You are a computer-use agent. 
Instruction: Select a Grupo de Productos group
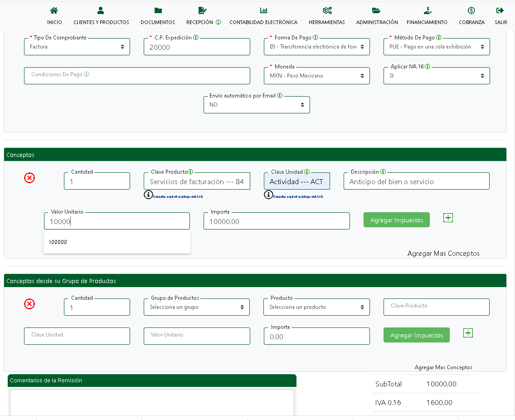click(197, 307)
